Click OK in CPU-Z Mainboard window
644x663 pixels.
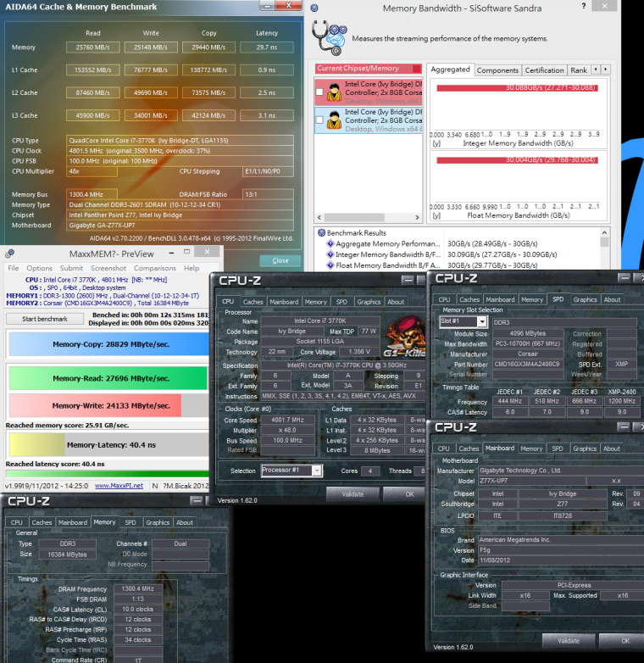622,641
